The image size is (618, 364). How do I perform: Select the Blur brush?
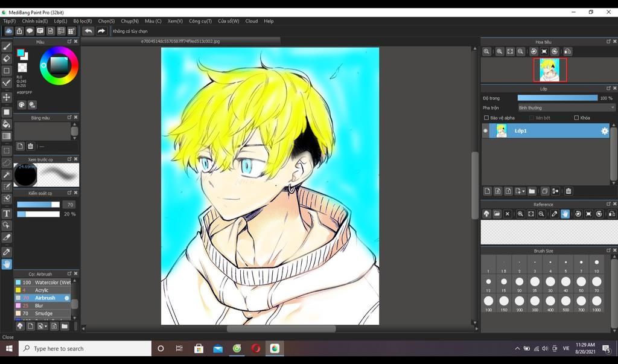tap(43, 305)
